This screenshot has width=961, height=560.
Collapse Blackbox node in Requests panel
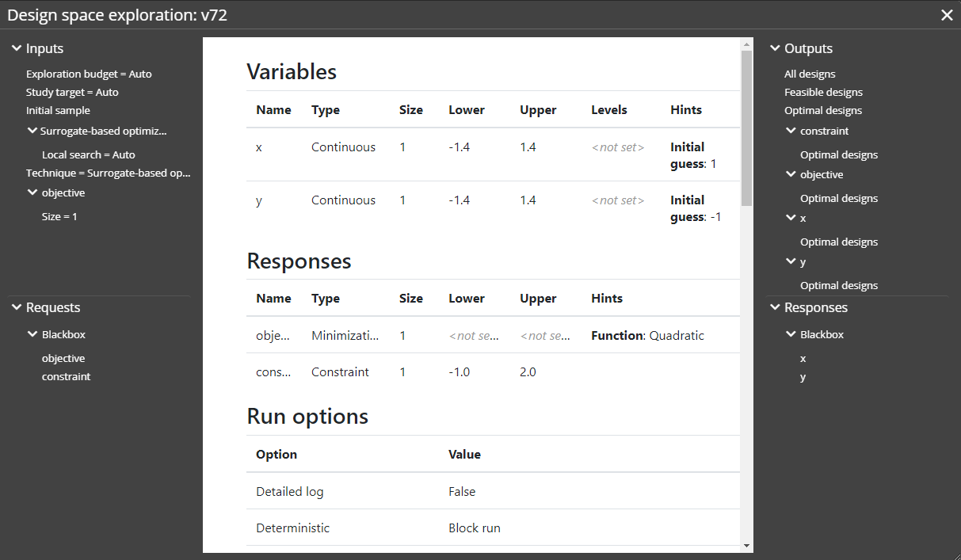(x=32, y=334)
